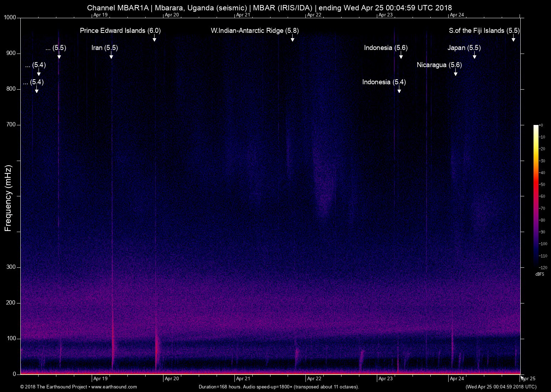
Task: Click the arrow below Nicaragua (5.6)
Action: [455, 73]
